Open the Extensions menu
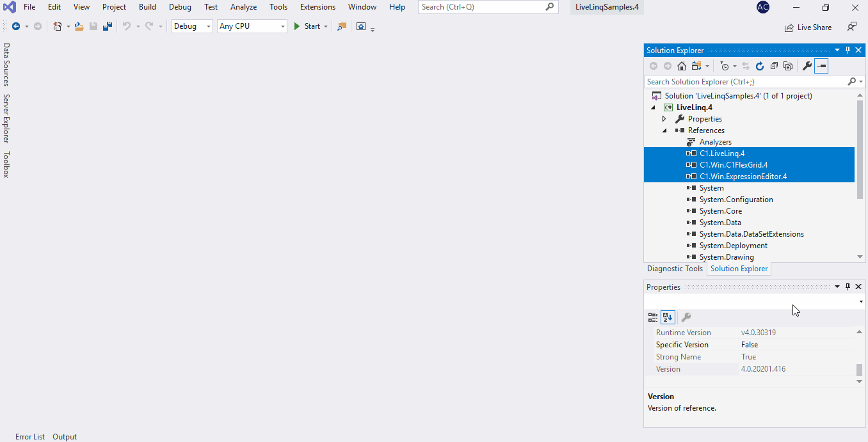The width and height of the screenshot is (868, 442). tap(317, 7)
